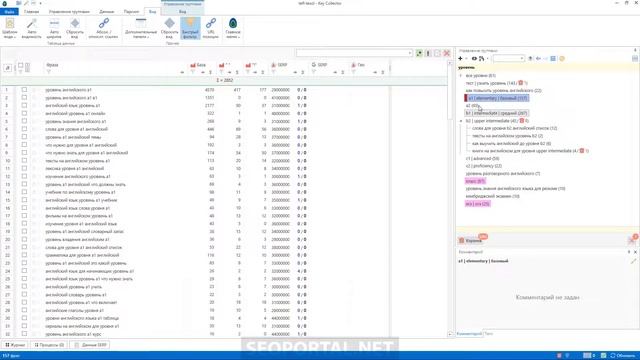This screenshot has width=640, height=360.
Task: Open the customize quick access toolbar arrow
Action: coord(40,3)
